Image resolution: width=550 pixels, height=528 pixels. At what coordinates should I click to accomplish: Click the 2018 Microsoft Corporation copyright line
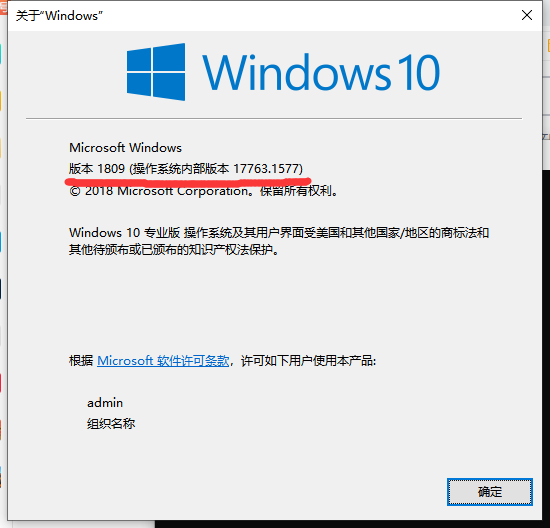click(203, 191)
